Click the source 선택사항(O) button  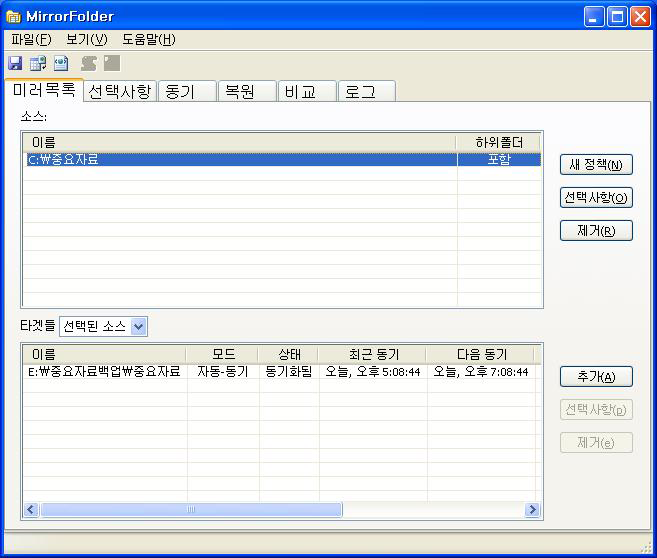coord(596,197)
